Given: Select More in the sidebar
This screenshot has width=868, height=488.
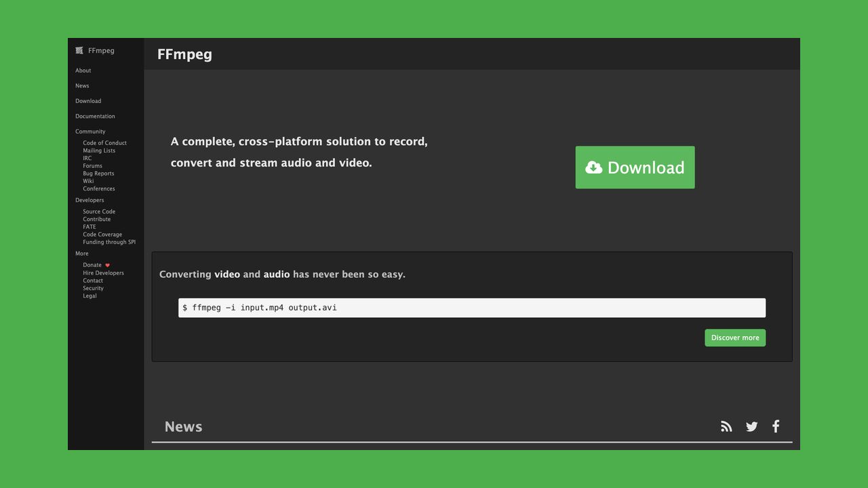Looking at the screenshot, I should (x=81, y=253).
